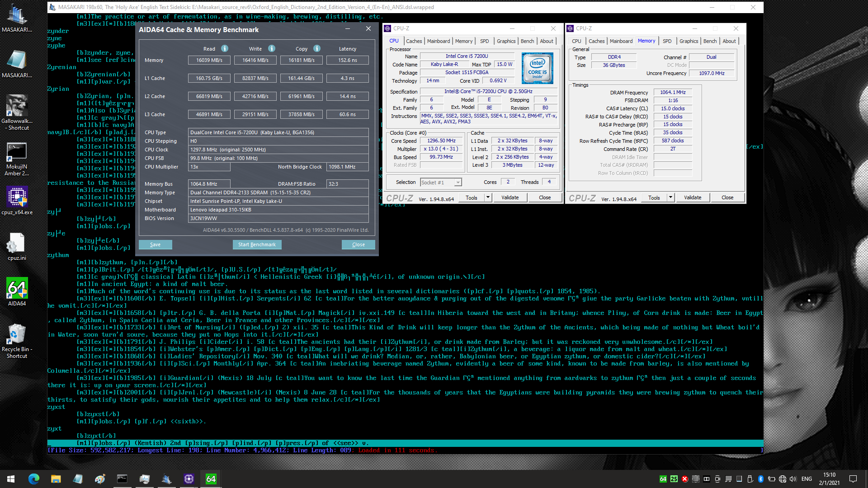Click the Dolby audio tray icon
Viewport: 868px width, 488px height.
[707, 479]
